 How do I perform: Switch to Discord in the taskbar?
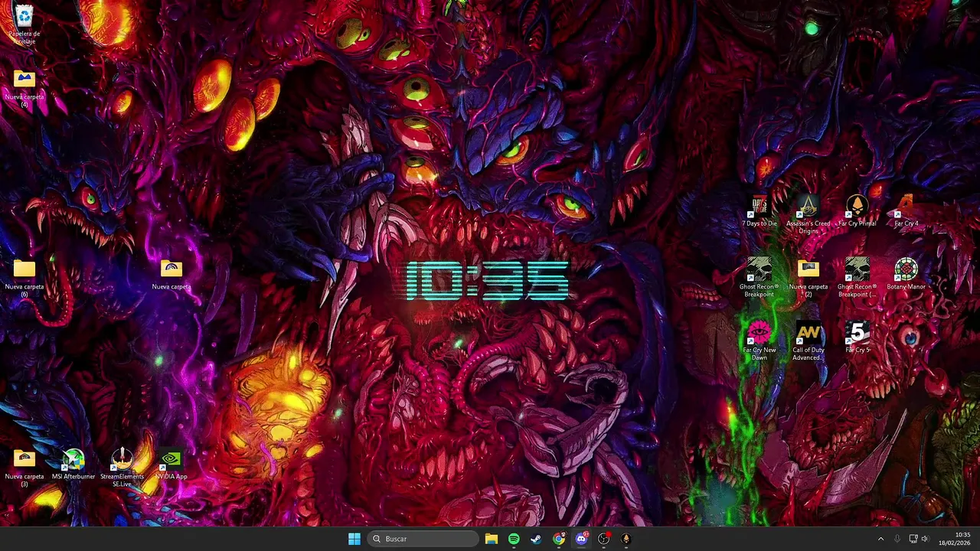(581, 539)
